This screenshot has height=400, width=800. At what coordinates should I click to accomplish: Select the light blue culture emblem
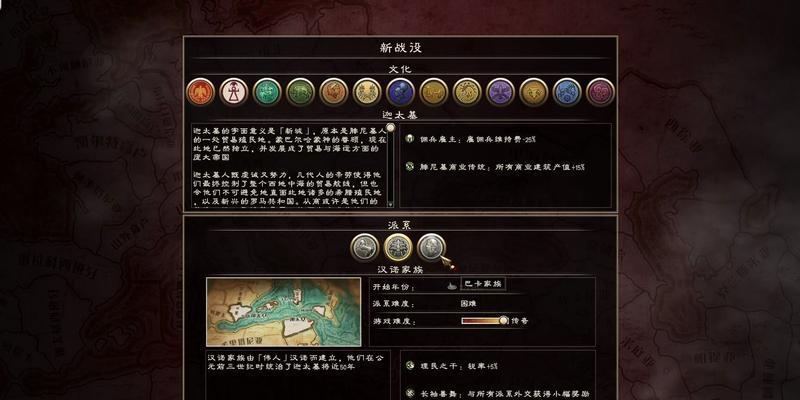coord(567,92)
